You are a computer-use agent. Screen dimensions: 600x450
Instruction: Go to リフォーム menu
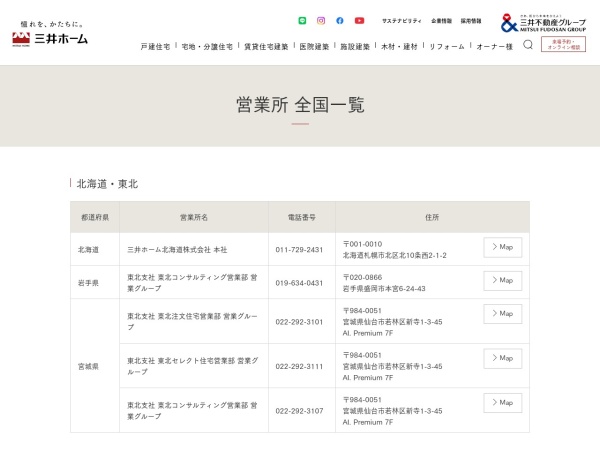tap(447, 46)
